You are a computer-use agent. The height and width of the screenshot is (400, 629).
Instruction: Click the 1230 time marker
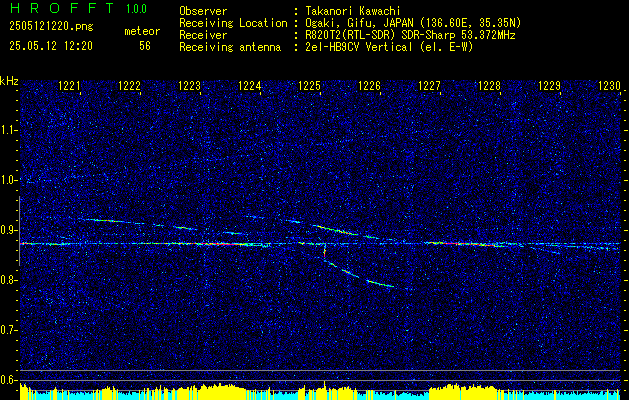(x=609, y=85)
